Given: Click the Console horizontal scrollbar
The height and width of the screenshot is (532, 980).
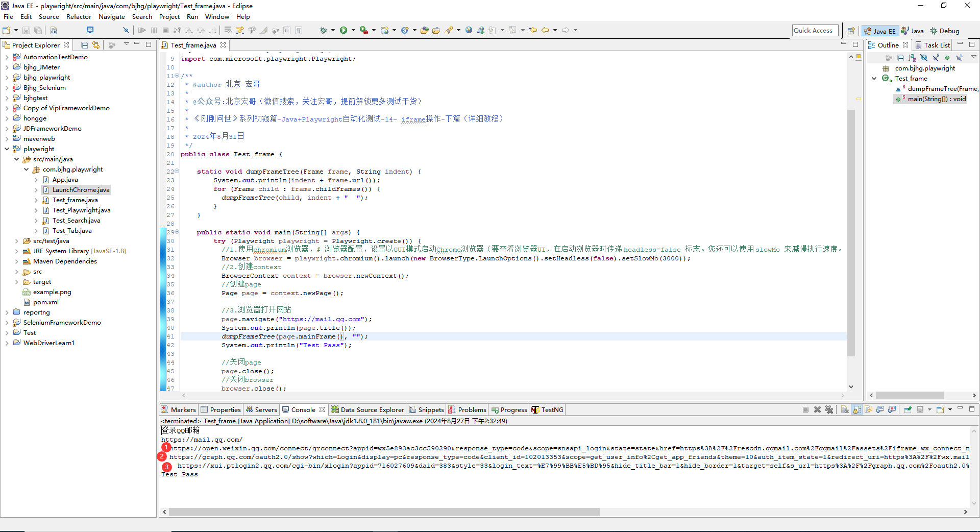Looking at the screenshot, I should pyautogui.click(x=384, y=512).
